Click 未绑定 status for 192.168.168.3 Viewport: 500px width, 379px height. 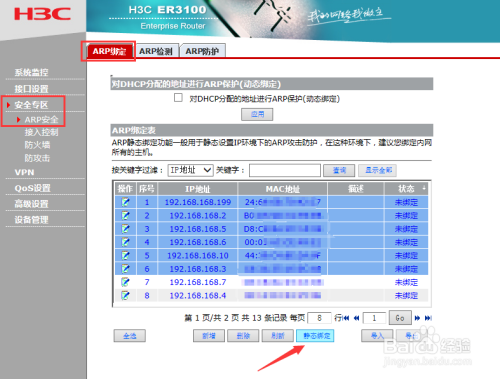tap(406, 269)
